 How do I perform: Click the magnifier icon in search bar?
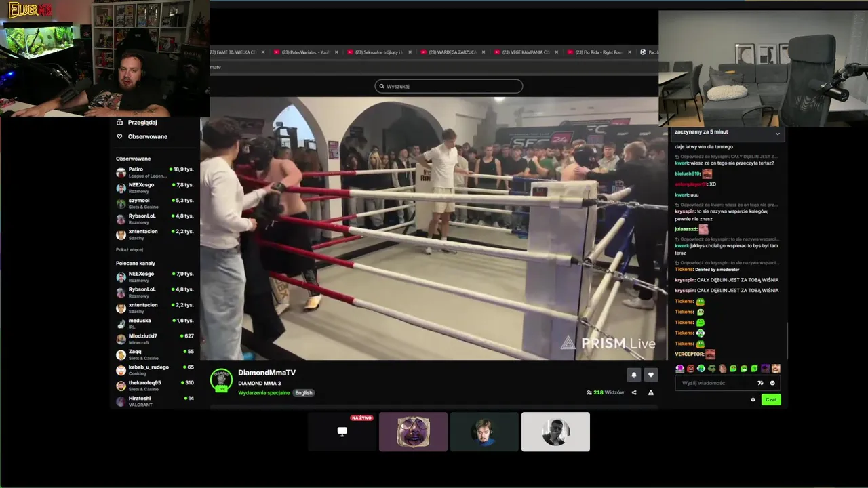pos(382,86)
